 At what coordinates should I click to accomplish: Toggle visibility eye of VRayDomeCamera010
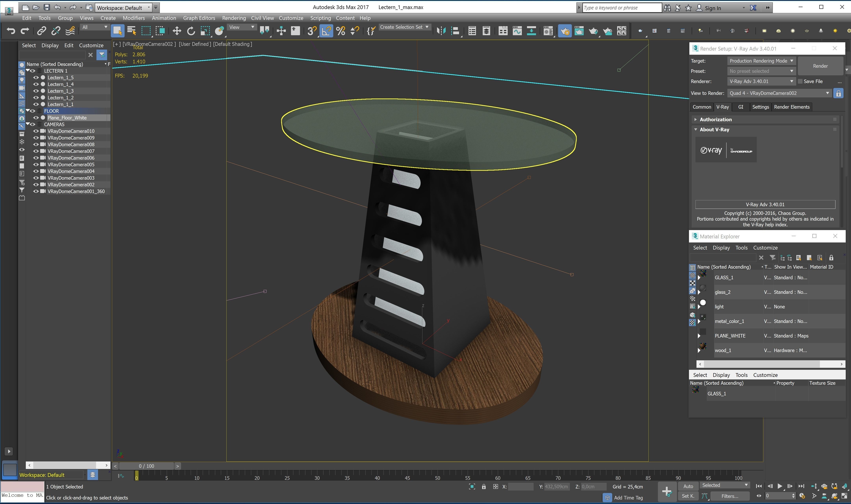pos(36,131)
